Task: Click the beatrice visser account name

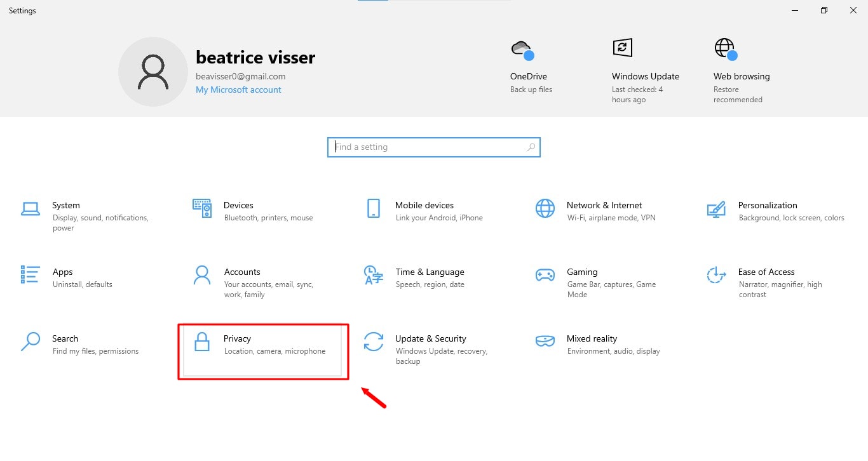Action: (x=255, y=57)
